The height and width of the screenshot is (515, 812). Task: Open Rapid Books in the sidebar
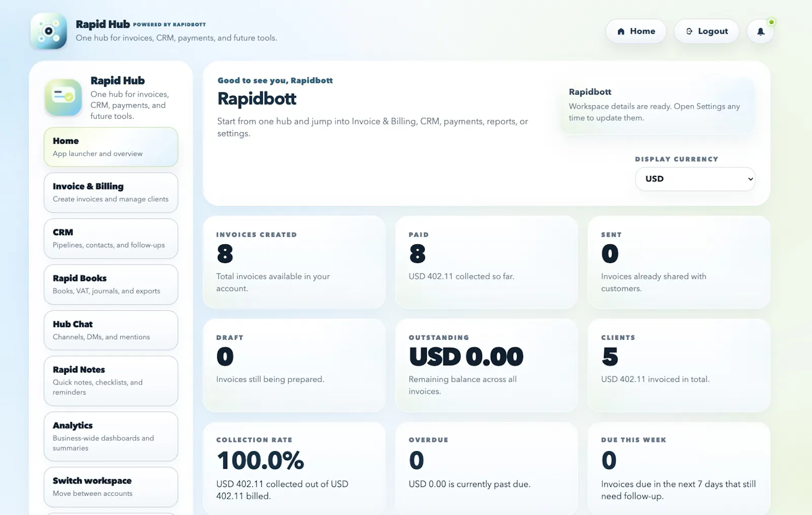(x=111, y=284)
